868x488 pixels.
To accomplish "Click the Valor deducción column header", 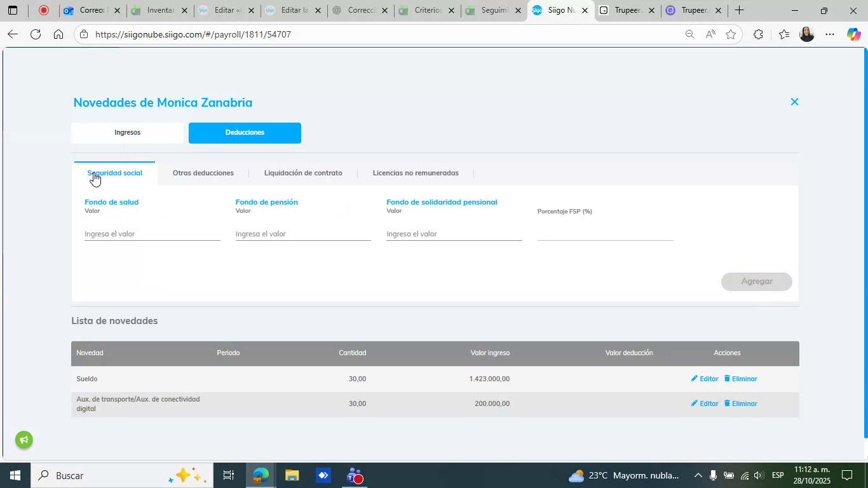I will (629, 353).
